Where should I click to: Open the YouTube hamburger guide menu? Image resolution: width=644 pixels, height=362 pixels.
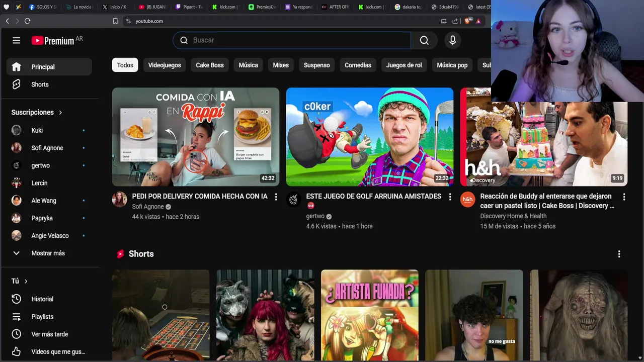(16, 40)
